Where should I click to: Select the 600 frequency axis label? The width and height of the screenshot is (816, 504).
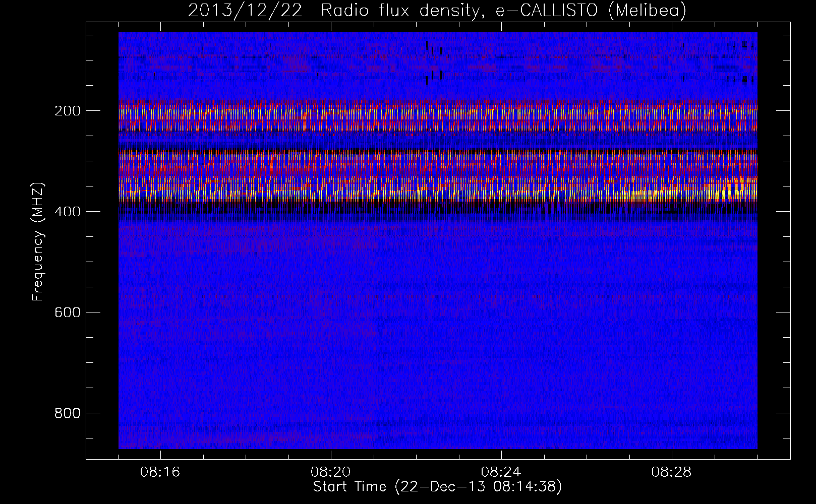[x=67, y=312]
